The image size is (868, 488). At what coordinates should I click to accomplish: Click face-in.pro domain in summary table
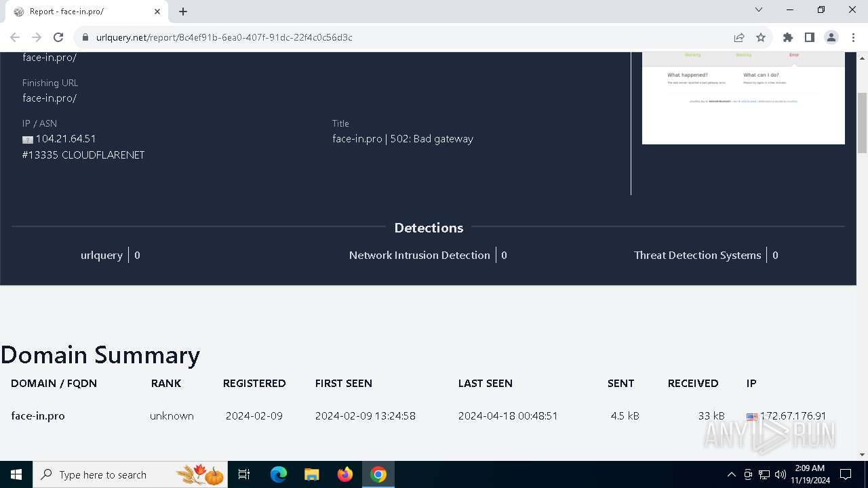click(x=38, y=415)
